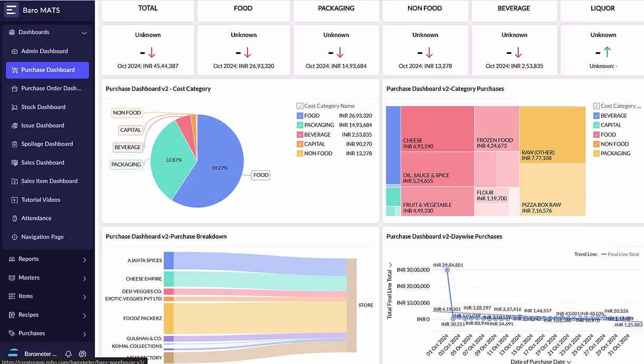This screenshot has height=364, width=644.
Task: Click the cart icon for Purchase Dashboard
Action: (14, 70)
